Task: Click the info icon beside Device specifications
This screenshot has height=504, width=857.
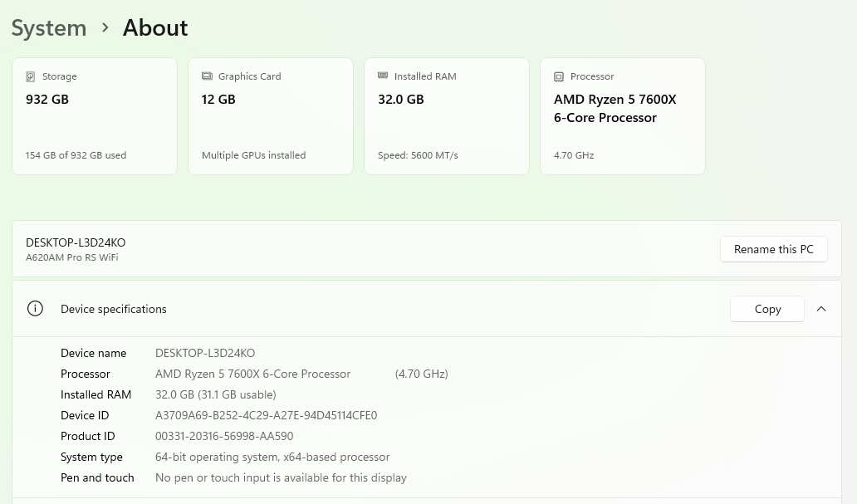Action: pos(35,308)
